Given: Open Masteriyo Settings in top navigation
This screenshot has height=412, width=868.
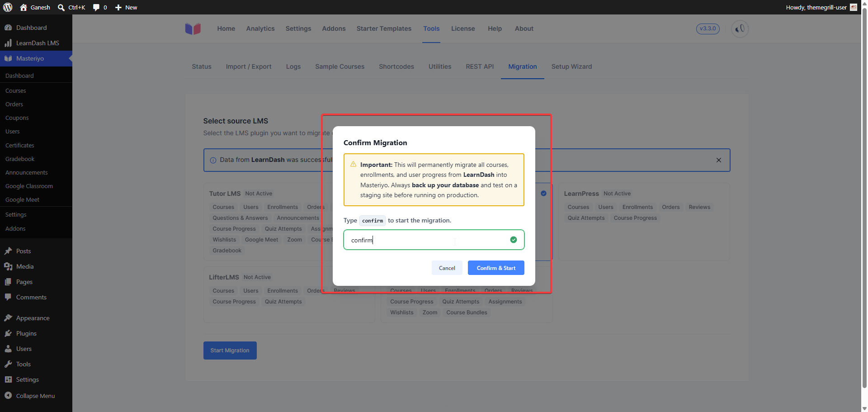Looking at the screenshot, I should click(298, 28).
